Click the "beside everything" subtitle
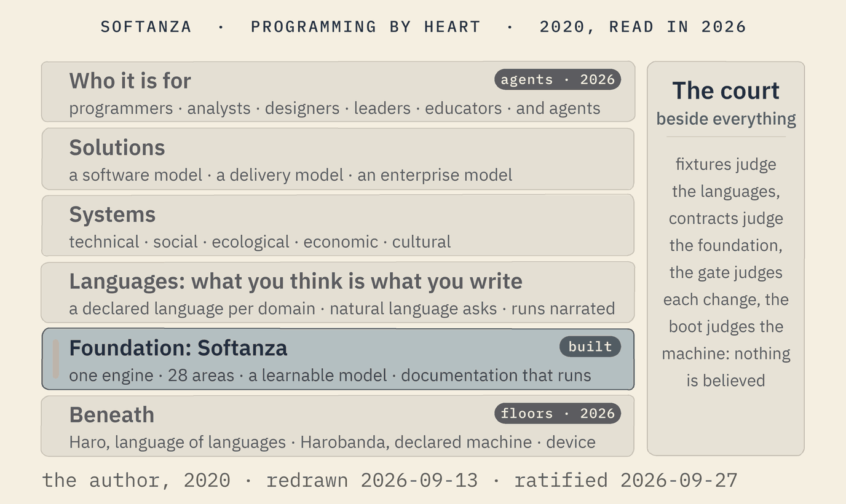 726,119
